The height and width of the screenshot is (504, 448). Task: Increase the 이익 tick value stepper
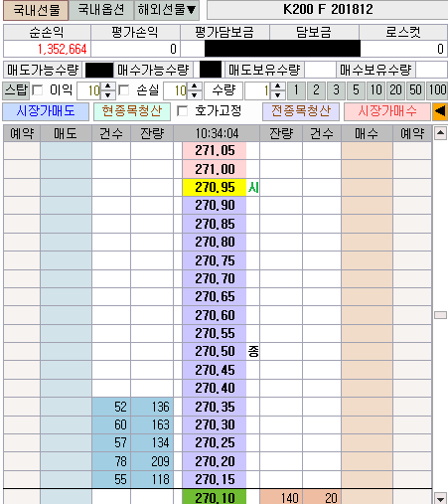click(108, 86)
